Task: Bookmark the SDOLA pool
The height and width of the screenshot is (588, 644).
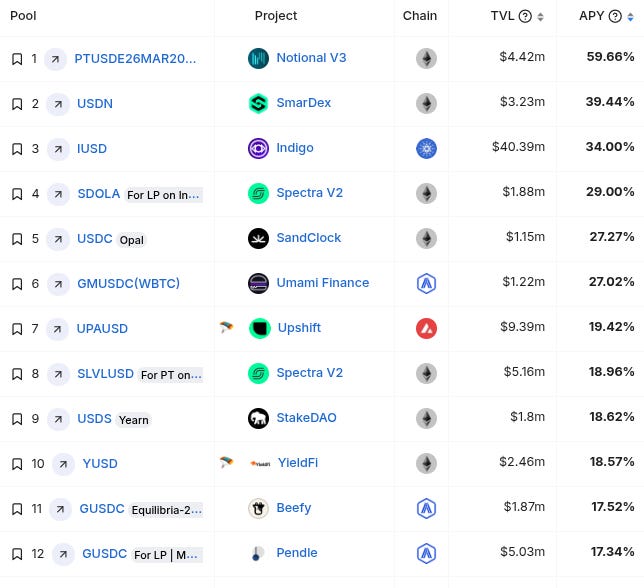Action: [17, 194]
